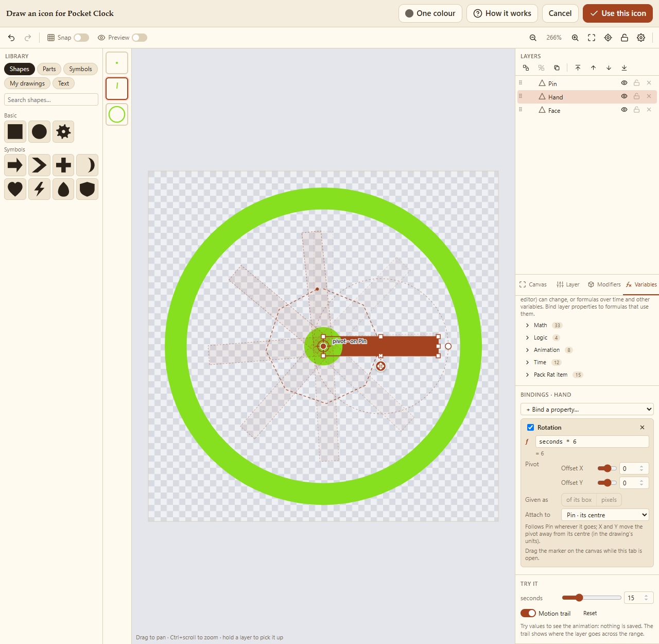Open the 'Attach to' Pin dropdown

click(x=605, y=515)
